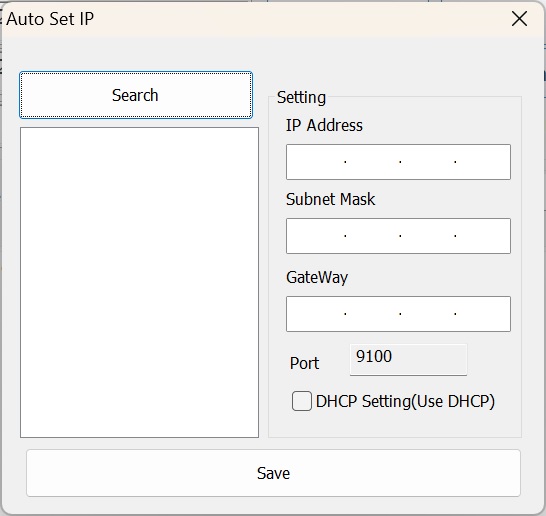
Task: Click the GateWay label
Action: point(317,278)
